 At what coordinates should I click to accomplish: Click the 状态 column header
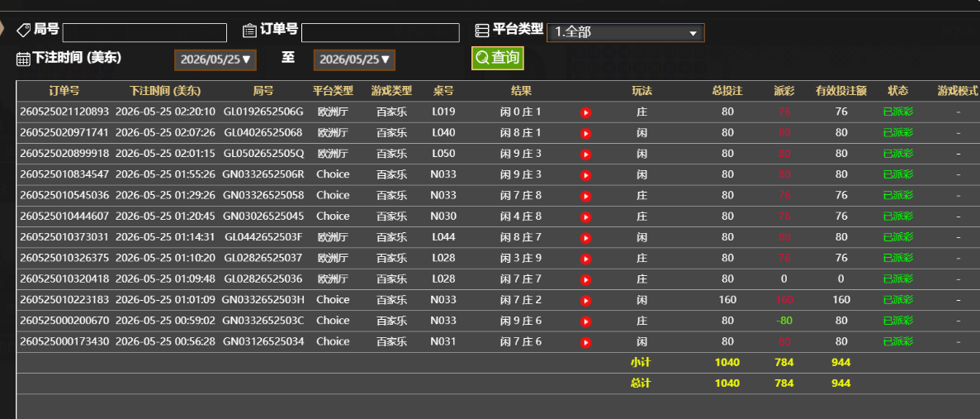click(x=898, y=91)
